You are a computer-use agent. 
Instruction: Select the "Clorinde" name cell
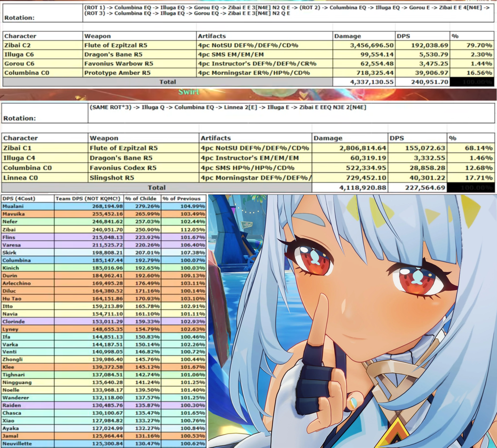[x=28, y=322]
